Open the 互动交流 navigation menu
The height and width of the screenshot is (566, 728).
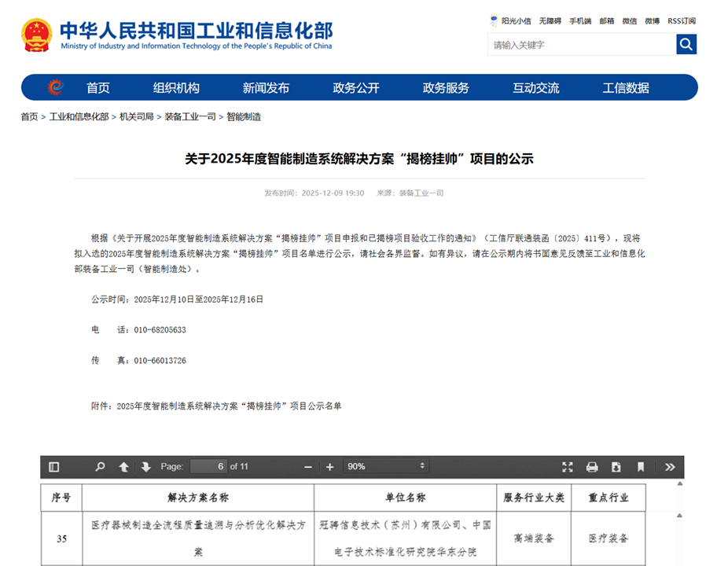pos(536,88)
